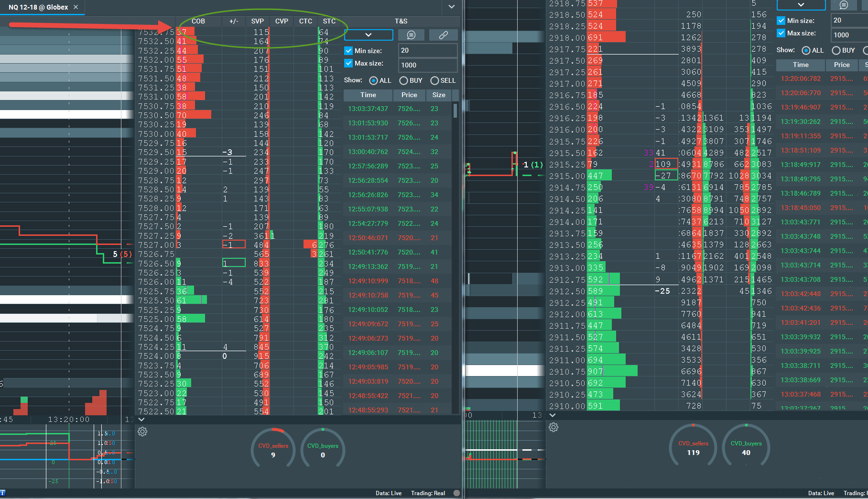Click left Min size field showing 20
Screen dimensions: 868x499
[428, 50]
